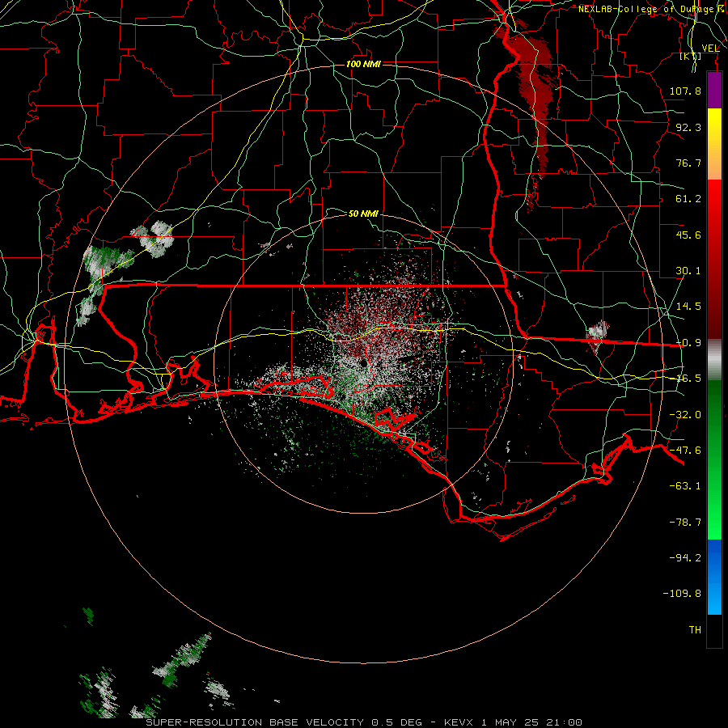
Task: Select the 50 NMI range ring label
Action: [x=363, y=214]
